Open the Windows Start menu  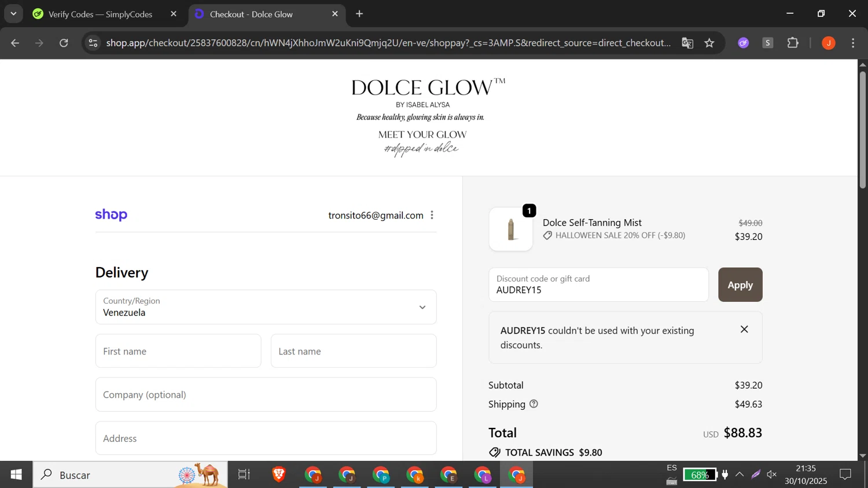pyautogui.click(x=16, y=475)
